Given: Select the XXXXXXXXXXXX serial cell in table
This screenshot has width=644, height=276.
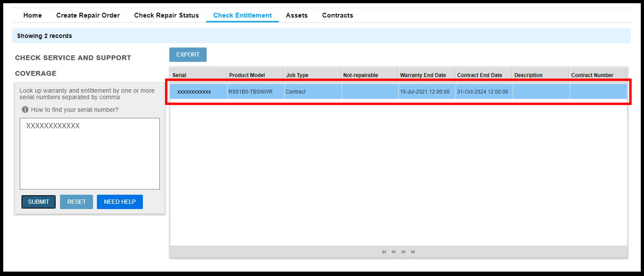Looking at the screenshot, I should pos(199,92).
